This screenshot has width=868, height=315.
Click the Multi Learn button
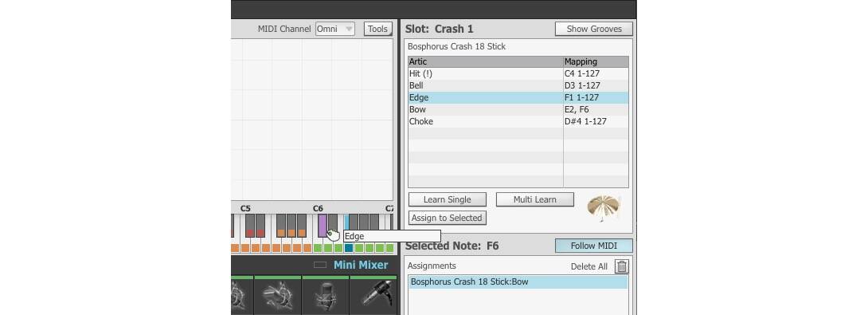(x=535, y=199)
